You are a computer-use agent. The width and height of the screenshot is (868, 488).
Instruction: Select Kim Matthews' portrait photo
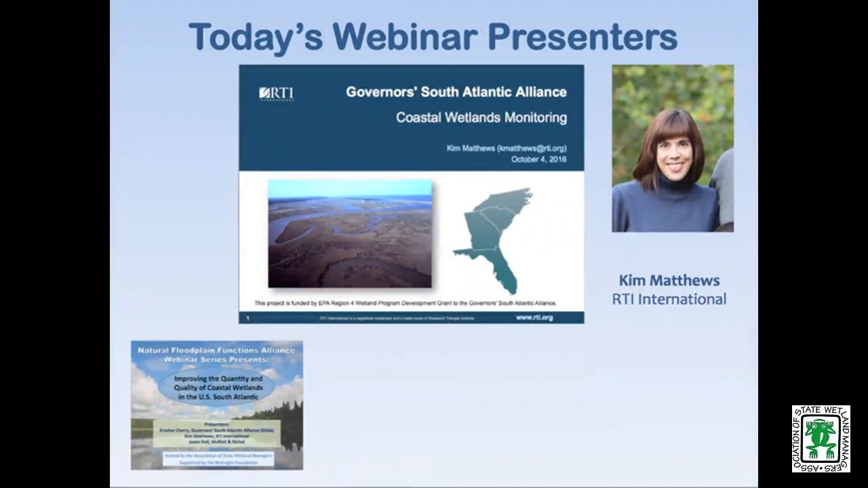pos(672,148)
